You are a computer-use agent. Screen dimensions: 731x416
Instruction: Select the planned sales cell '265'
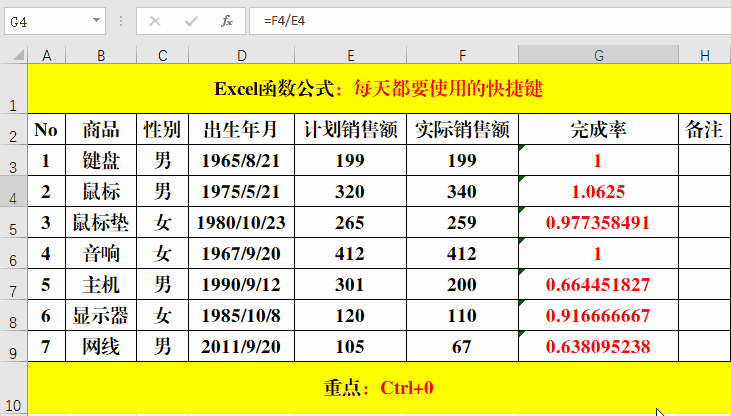[x=351, y=222]
